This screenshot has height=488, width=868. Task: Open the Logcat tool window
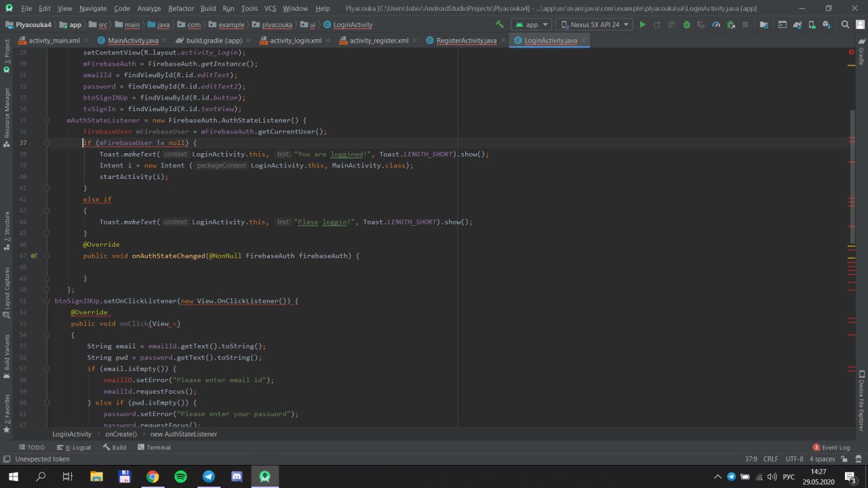coord(74,447)
